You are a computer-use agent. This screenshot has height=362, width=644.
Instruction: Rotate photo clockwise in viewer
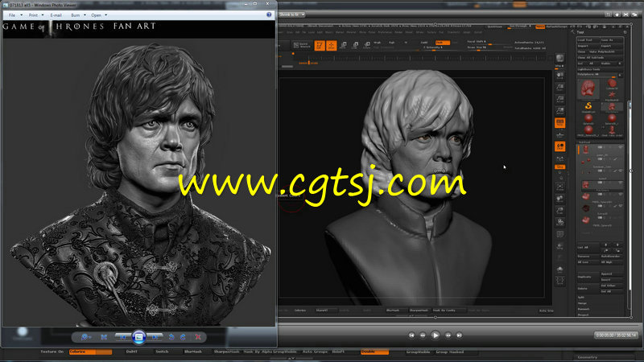pos(183,337)
